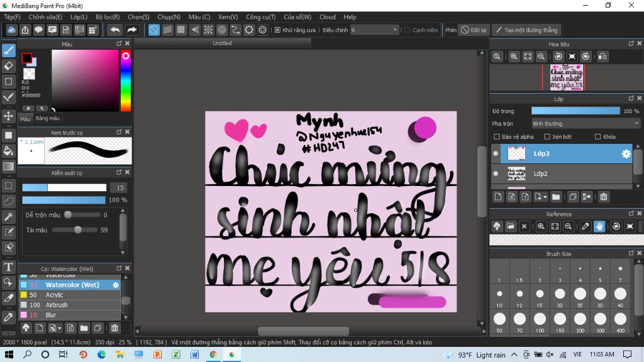
Task: Open snap settings gear in toolbar
Action: tap(262, 30)
